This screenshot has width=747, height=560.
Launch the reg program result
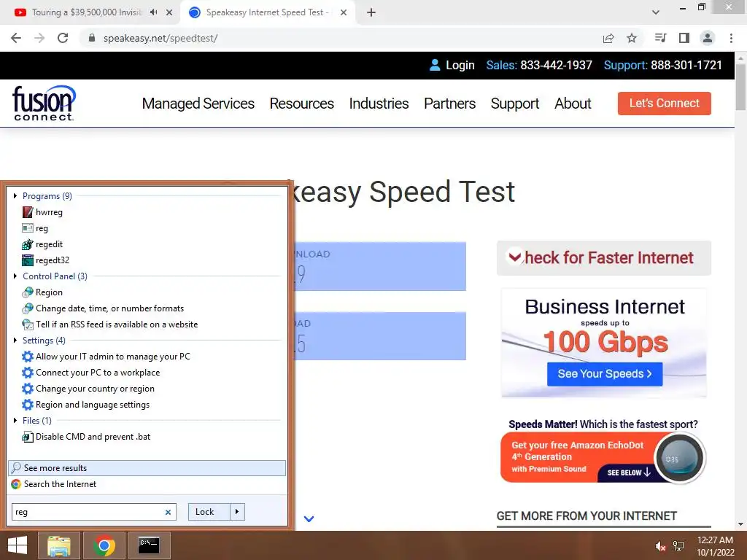point(35,228)
